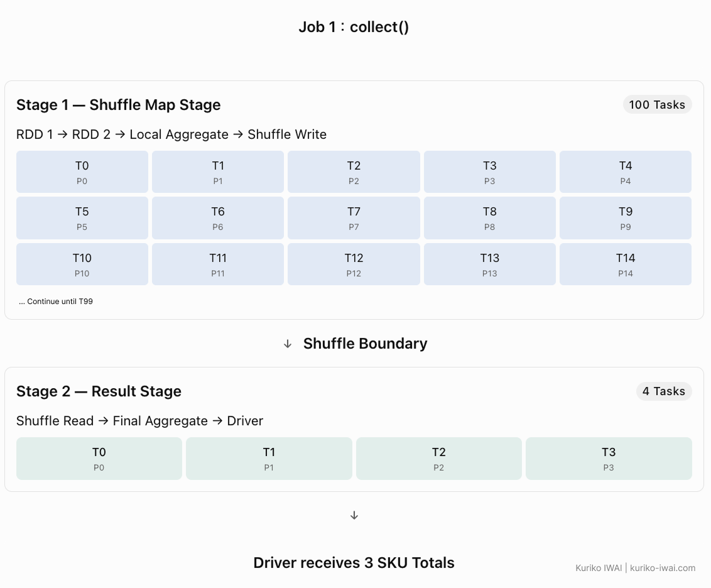Image resolution: width=711 pixels, height=588 pixels.
Task: Select Stage 1 task T0 P0 tile
Action: (x=82, y=172)
